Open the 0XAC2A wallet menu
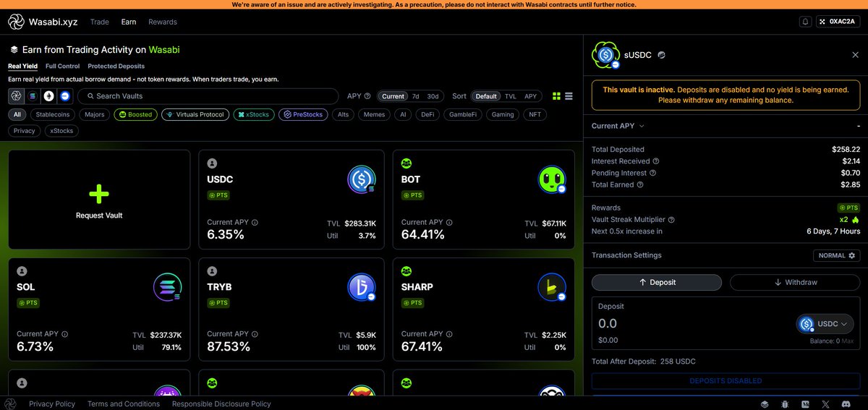This screenshot has width=868, height=410. pyautogui.click(x=838, y=22)
